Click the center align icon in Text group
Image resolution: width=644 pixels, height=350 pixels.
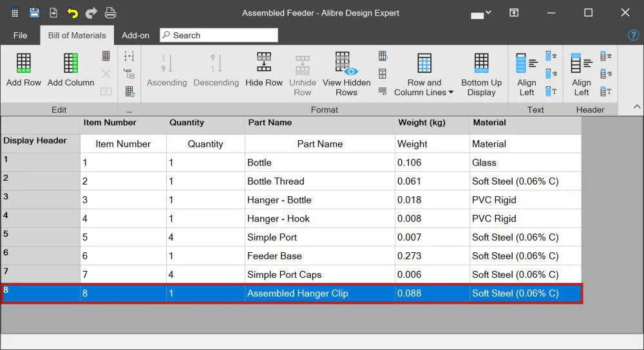(x=551, y=56)
